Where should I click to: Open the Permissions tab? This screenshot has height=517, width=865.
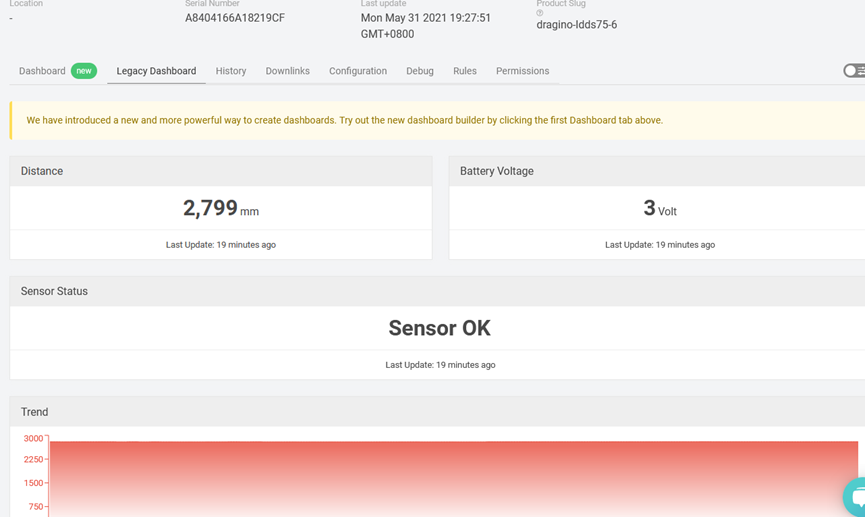coord(522,71)
